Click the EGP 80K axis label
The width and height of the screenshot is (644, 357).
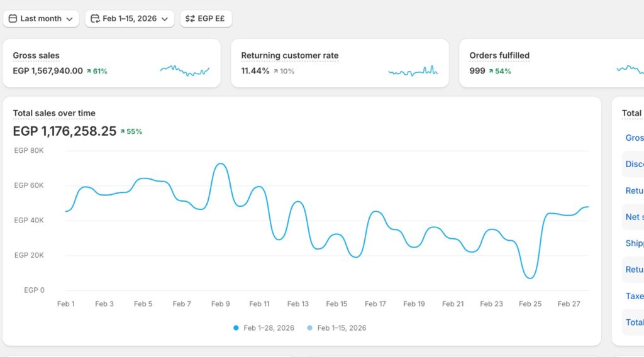coord(29,151)
